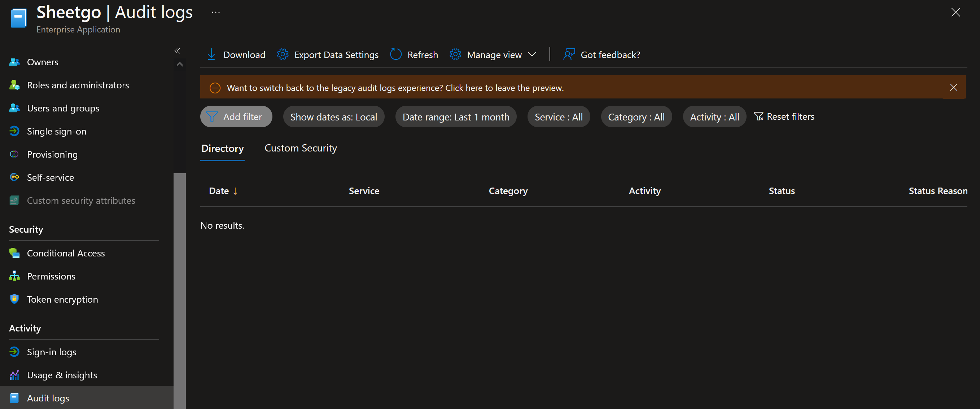Click the Sign-in logs icon

[14, 352]
